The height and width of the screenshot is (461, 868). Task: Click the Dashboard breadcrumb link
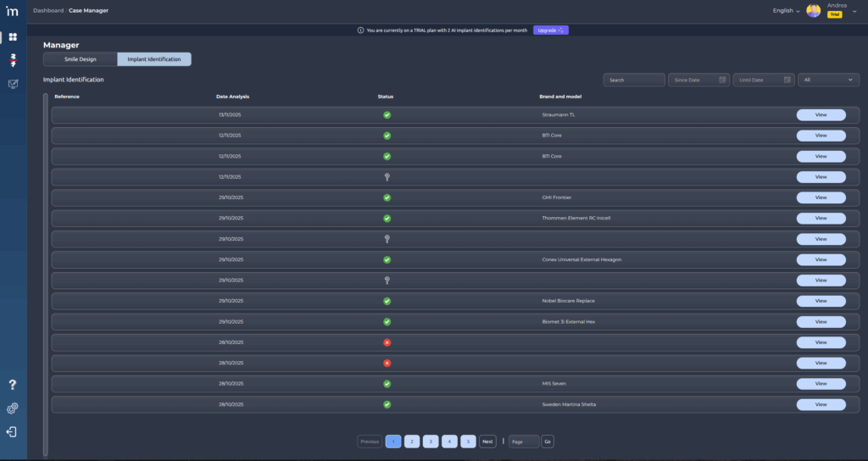click(x=47, y=10)
